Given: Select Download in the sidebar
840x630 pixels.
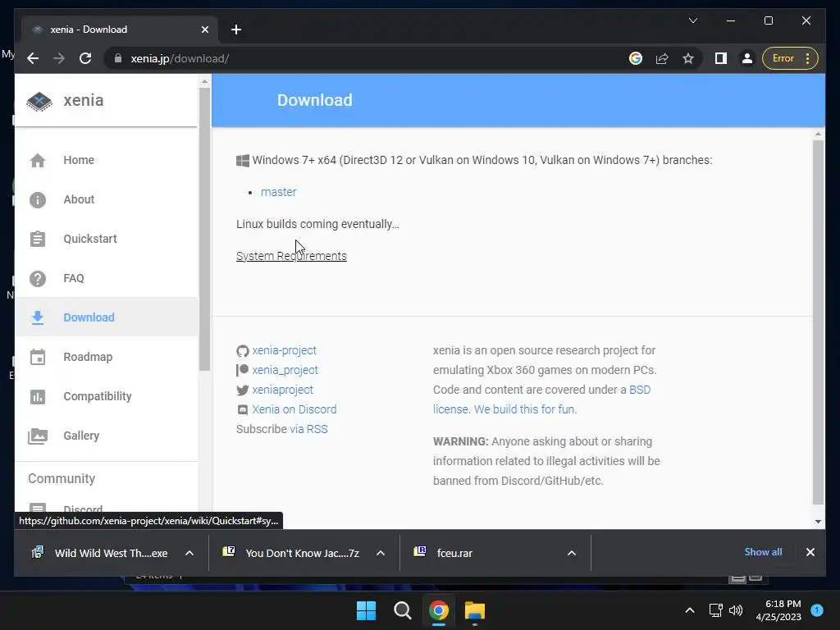Looking at the screenshot, I should [x=106, y=317].
